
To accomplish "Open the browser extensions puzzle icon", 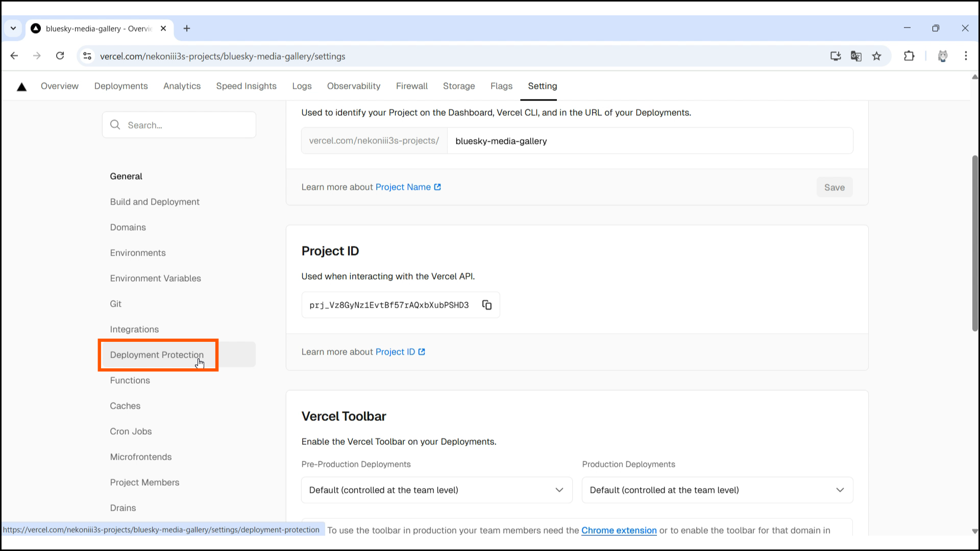I will (x=909, y=56).
